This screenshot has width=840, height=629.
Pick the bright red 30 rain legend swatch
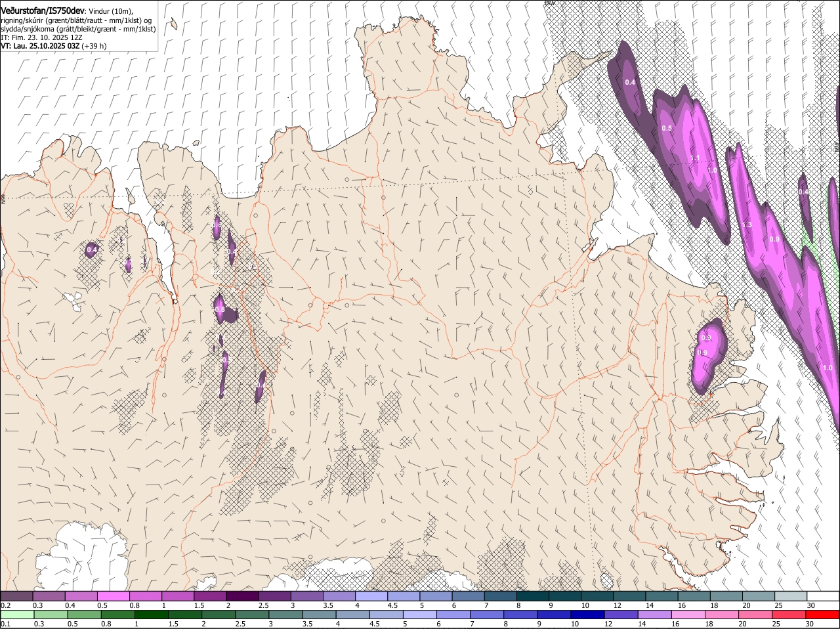coord(822,615)
